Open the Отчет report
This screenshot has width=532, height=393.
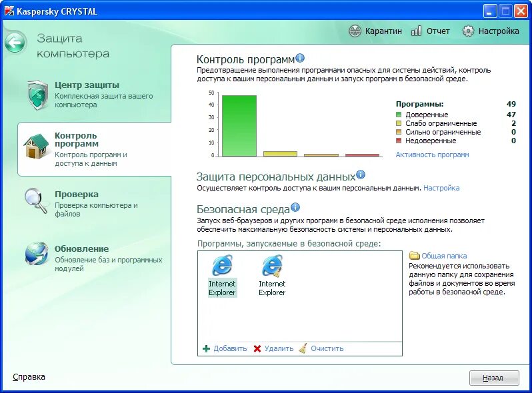coord(438,31)
